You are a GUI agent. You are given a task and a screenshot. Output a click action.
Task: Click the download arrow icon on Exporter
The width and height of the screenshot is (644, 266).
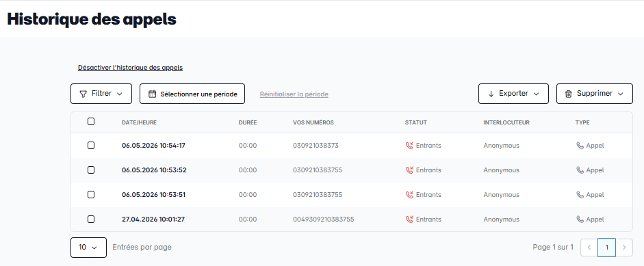(491, 94)
